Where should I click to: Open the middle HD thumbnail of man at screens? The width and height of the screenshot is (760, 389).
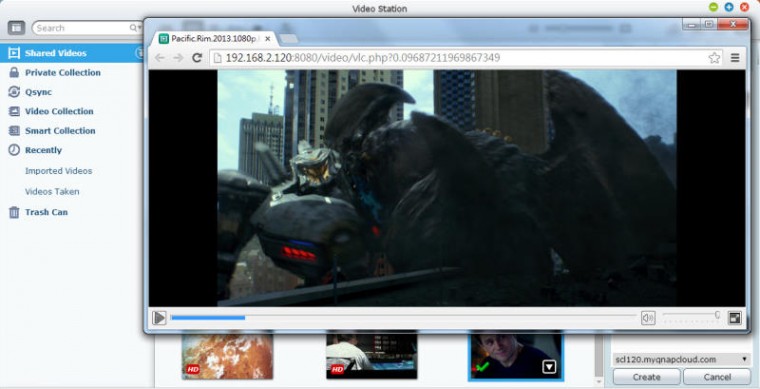[x=371, y=355]
